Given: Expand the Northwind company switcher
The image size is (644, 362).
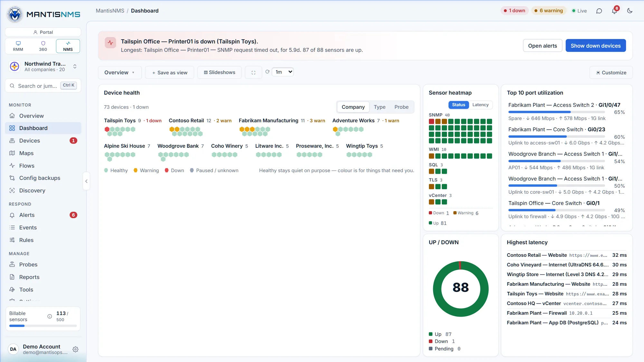Looking at the screenshot, I should [43, 67].
